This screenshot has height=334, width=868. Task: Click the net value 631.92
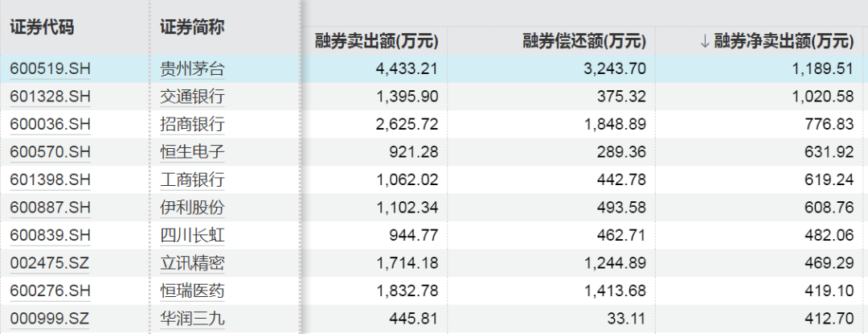(x=829, y=152)
